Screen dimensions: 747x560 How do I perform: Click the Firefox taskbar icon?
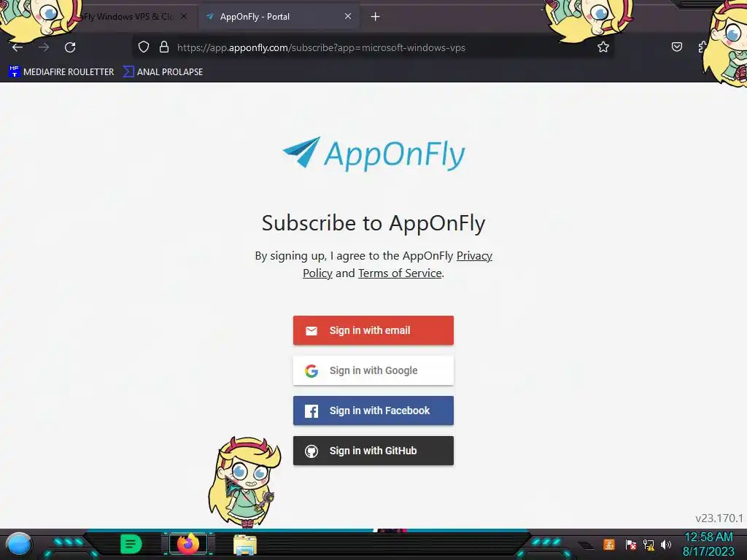pyautogui.click(x=188, y=544)
